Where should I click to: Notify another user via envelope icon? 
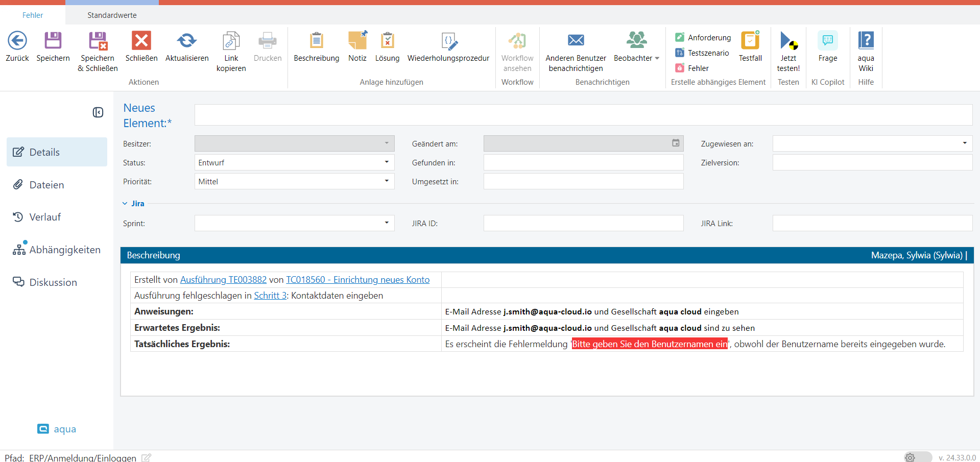[x=576, y=40]
